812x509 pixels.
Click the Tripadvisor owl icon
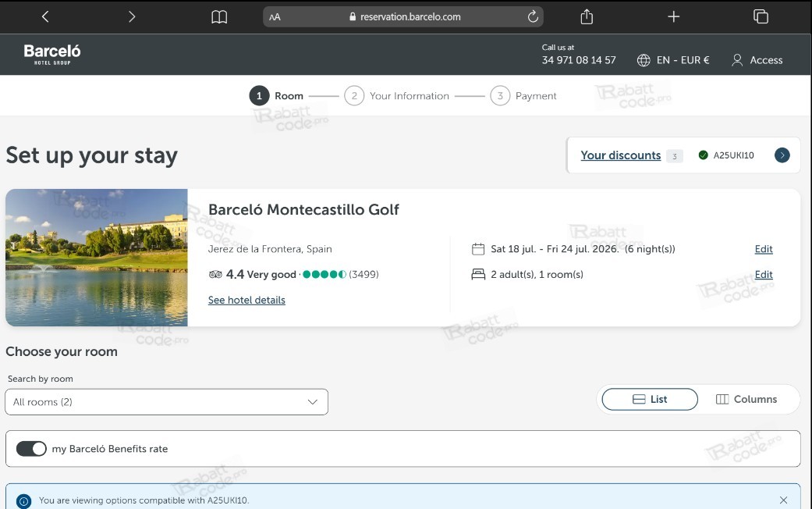(215, 274)
